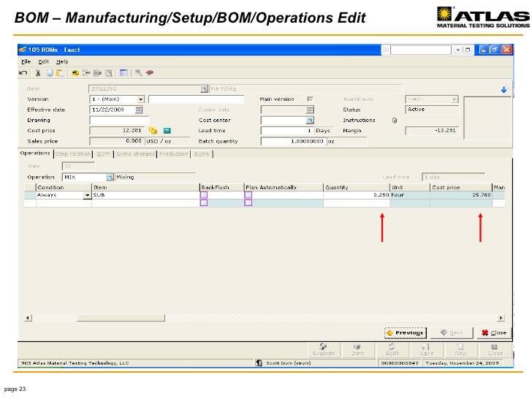Click the gray toolbar icon left of the printer
Image resolution: width=532 pixels, height=399 pixels.
pos(86,73)
